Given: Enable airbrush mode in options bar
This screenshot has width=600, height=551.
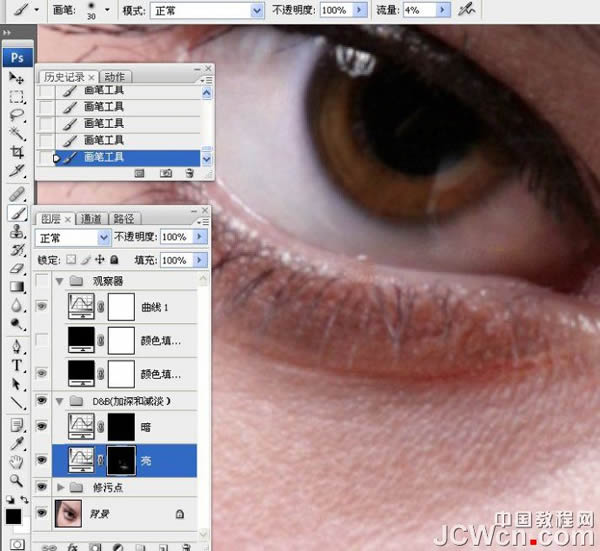Looking at the screenshot, I should click(466, 10).
